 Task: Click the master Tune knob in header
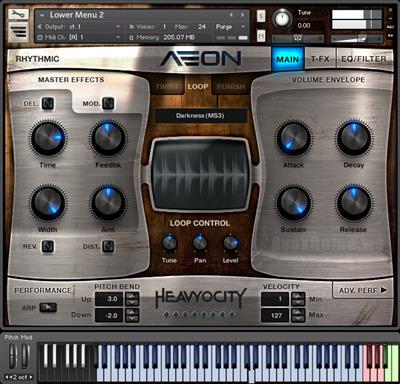pos(283,19)
